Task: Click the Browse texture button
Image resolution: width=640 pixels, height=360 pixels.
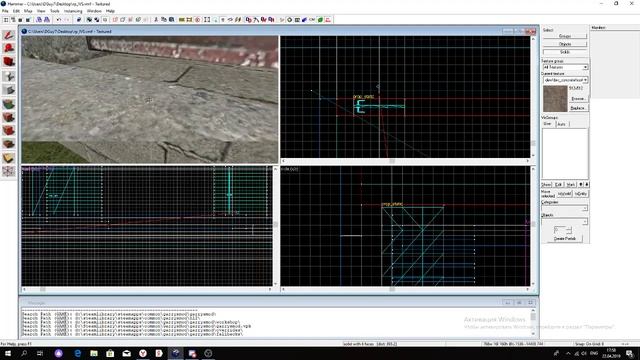Action: 578,99
